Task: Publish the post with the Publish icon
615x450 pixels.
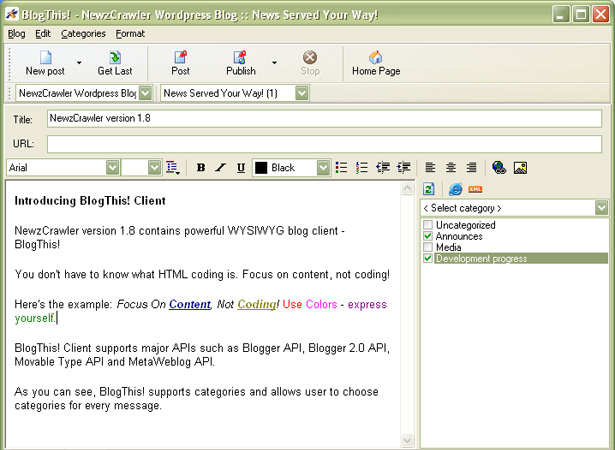Action: [240, 58]
